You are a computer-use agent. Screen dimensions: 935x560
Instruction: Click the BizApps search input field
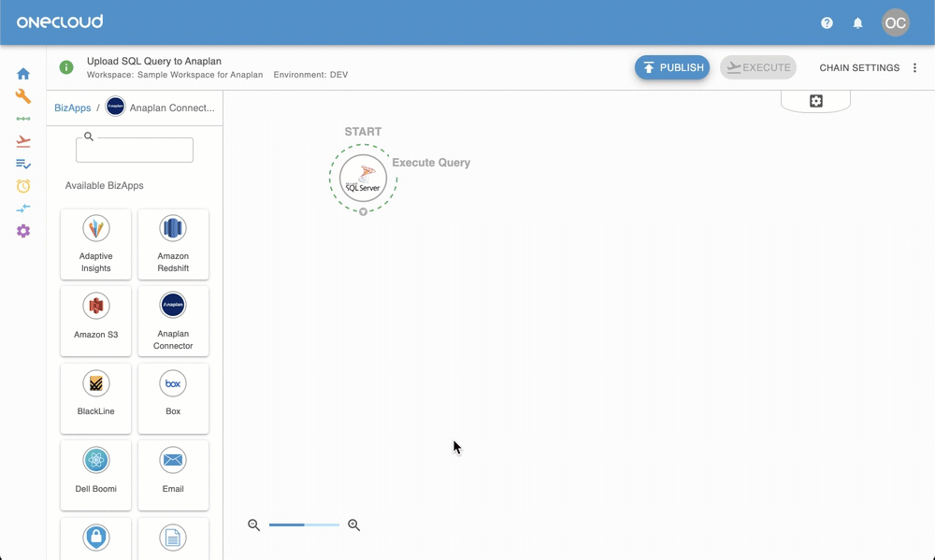pyautogui.click(x=135, y=150)
